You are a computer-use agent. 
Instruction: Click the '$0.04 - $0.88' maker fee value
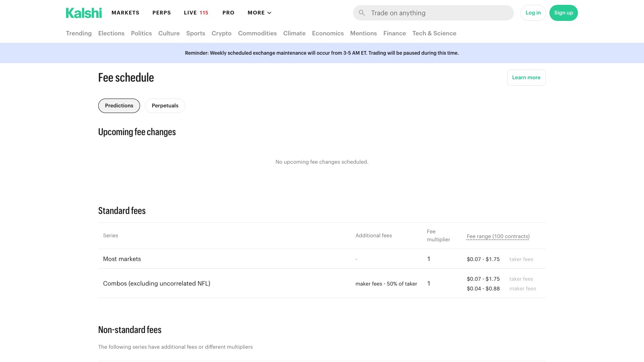483,289
